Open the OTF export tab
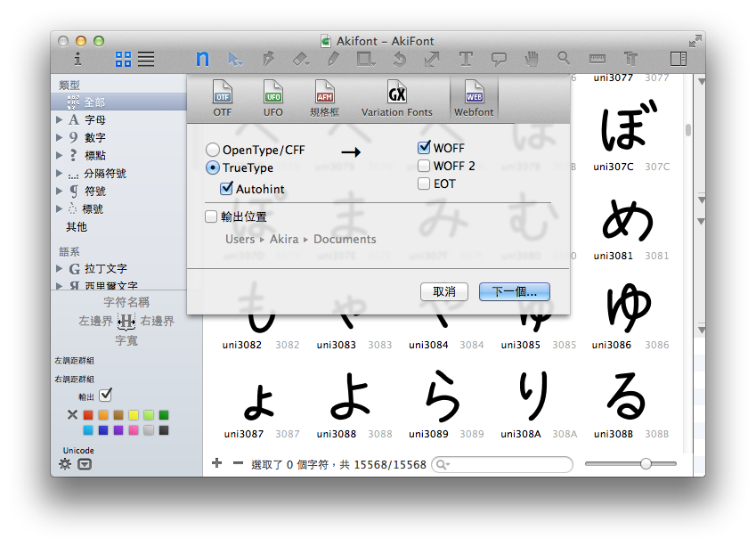 [223, 98]
